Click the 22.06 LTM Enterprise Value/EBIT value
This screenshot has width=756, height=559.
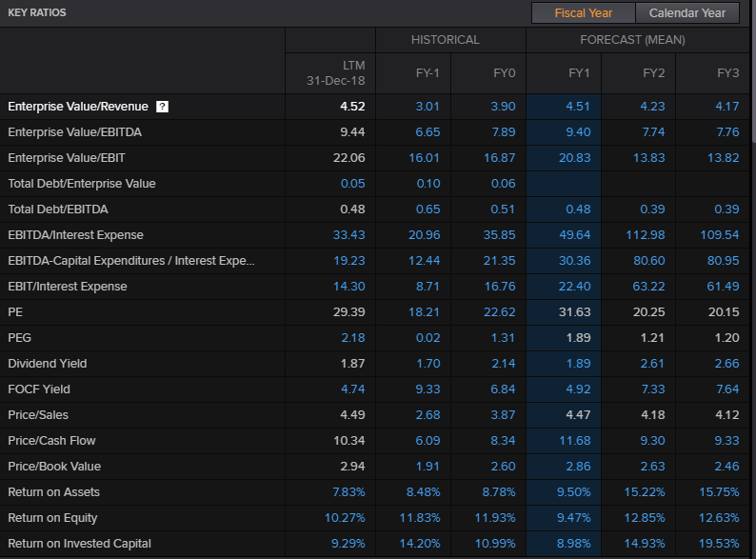(349, 158)
